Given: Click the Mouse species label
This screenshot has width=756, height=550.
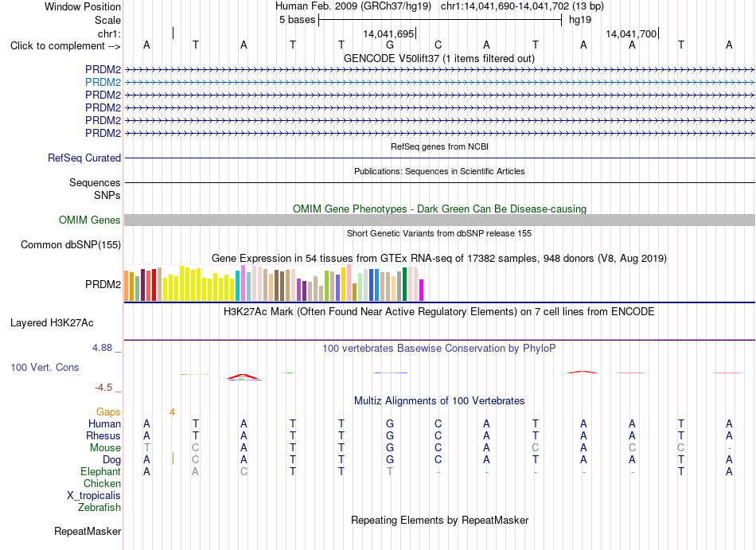Looking at the screenshot, I should (105, 448).
